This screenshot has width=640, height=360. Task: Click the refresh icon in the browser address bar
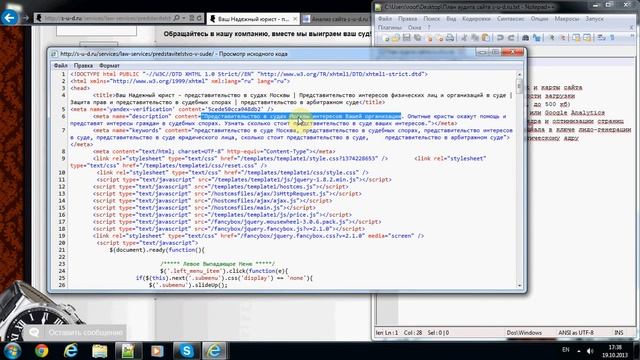pos(199,18)
